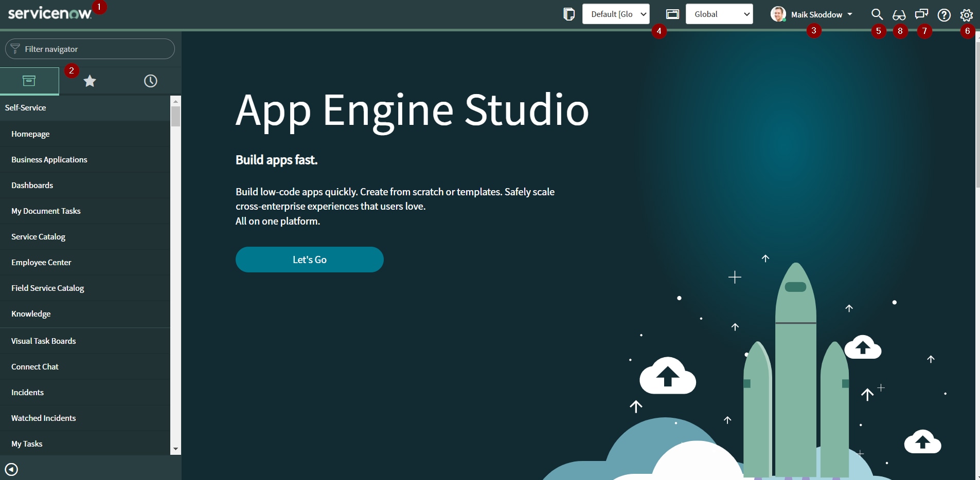
Task: Open the Watched Incidents link
Action: 43,418
